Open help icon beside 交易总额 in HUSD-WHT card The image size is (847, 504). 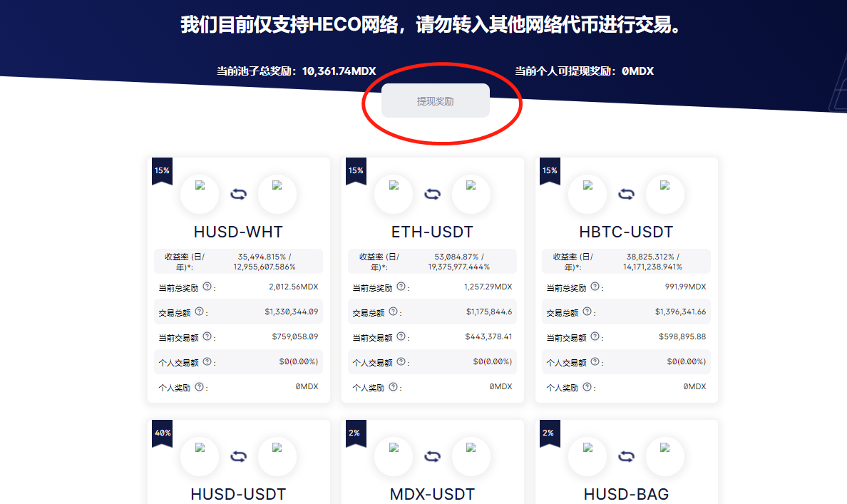pyautogui.click(x=200, y=312)
